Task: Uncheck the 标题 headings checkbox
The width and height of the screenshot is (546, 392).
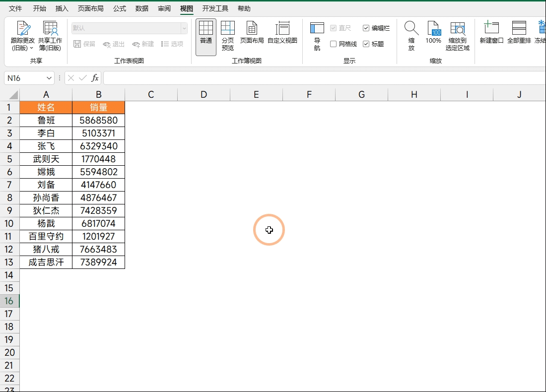Action: 366,44
